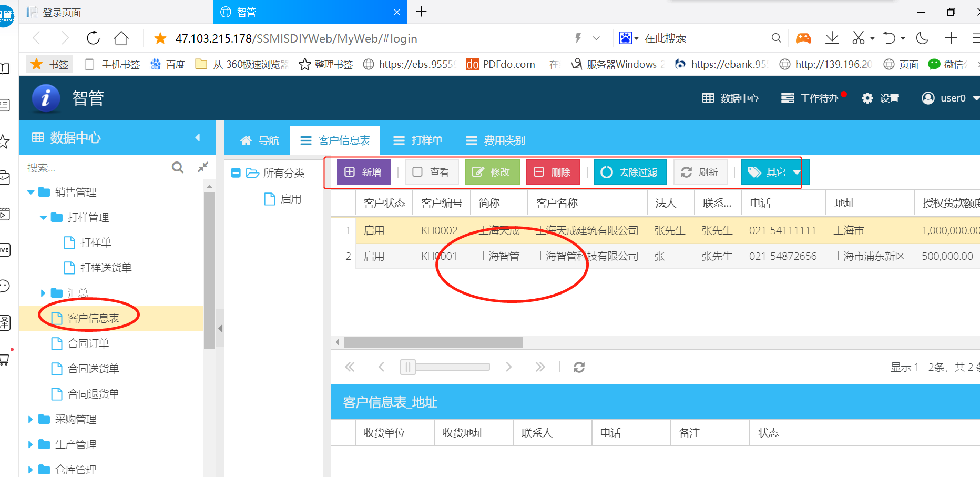Viewport: 980px width, 477px height.
Task: Go to the next page
Action: pos(508,367)
